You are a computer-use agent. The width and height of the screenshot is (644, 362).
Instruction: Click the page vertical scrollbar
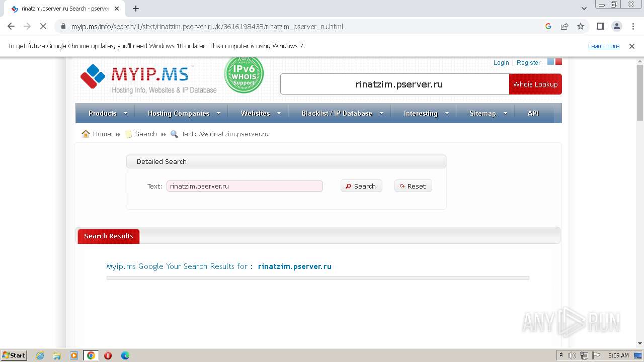coord(640,93)
